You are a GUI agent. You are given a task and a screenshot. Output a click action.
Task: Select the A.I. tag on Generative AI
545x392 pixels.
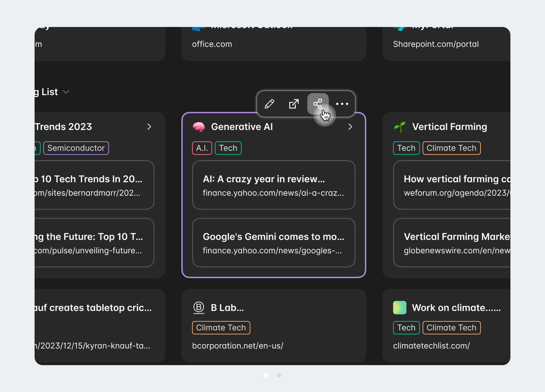pyautogui.click(x=202, y=148)
